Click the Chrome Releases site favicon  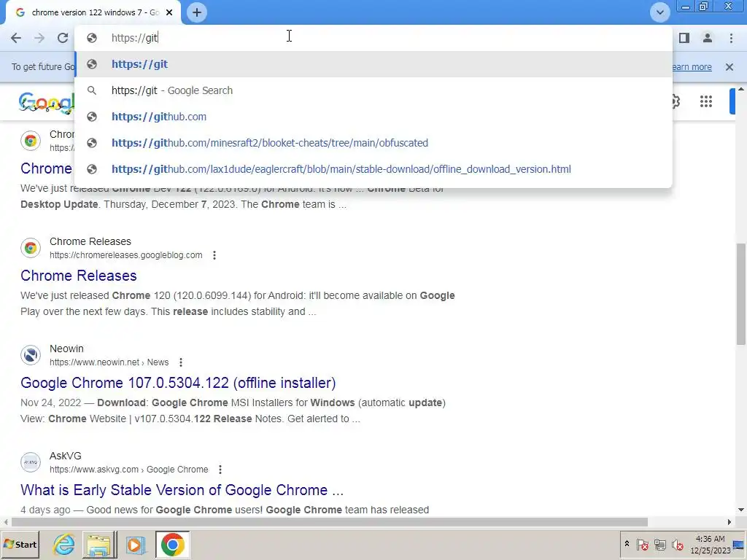click(x=31, y=248)
